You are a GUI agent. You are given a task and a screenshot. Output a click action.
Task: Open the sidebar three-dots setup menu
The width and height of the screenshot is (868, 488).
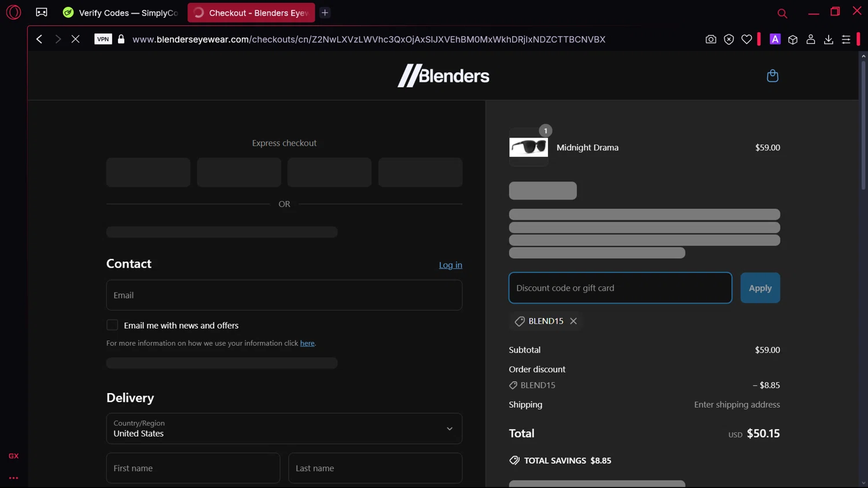(13, 478)
